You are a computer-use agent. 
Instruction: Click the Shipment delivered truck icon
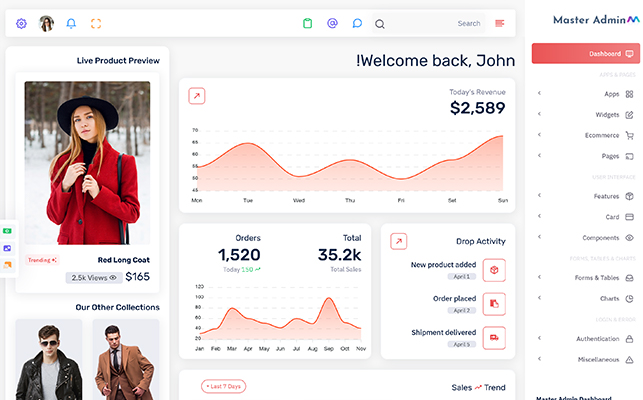(494, 338)
